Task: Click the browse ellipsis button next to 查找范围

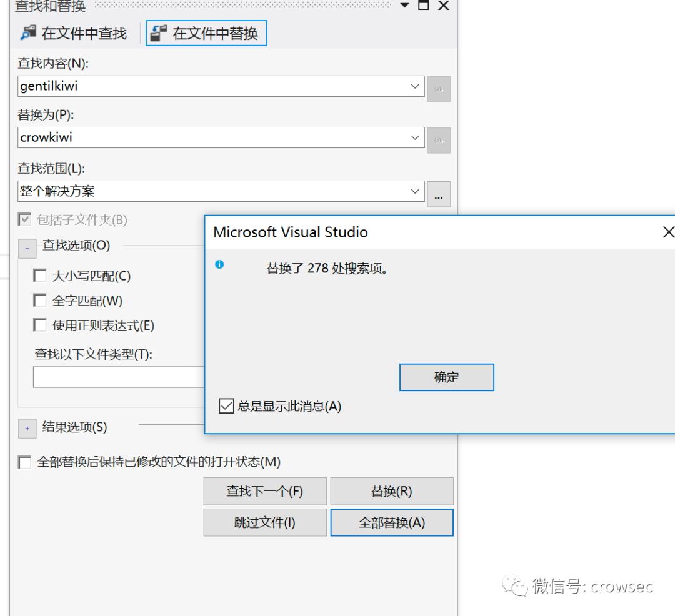Action: pos(439,194)
